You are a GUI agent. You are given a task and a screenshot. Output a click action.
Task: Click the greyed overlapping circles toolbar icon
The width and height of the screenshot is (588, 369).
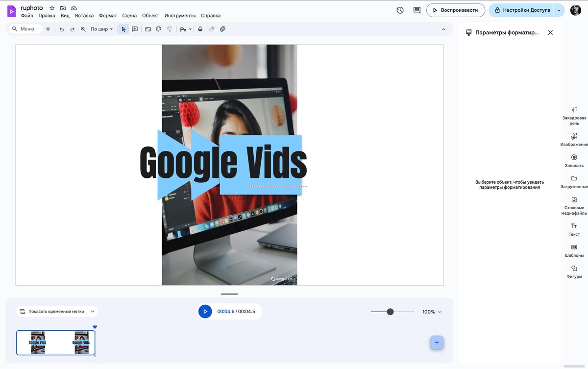[x=212, y=29]
